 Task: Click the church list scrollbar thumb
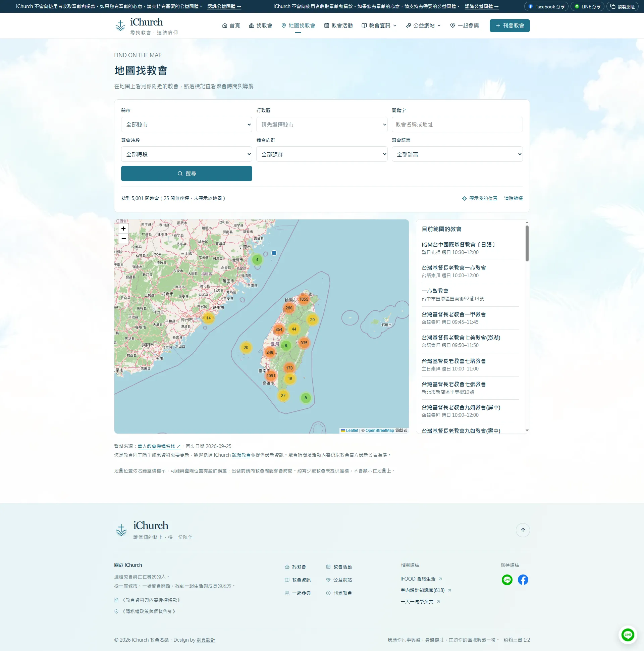(x=527, y=243)
